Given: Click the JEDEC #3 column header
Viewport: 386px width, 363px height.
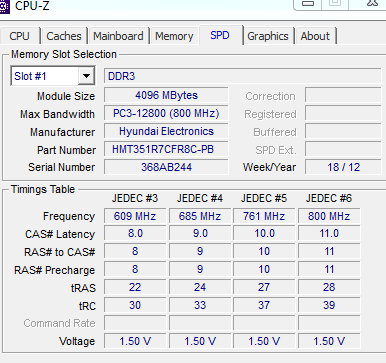Looking at the screenshot, I should pyautogui.click(x=135, y=198).
